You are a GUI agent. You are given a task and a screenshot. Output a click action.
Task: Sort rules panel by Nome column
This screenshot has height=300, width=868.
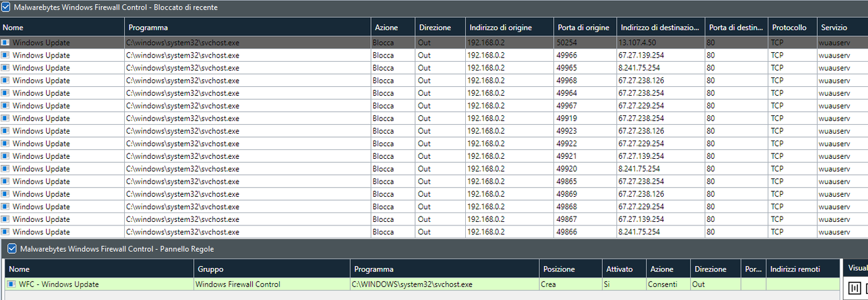98,269
